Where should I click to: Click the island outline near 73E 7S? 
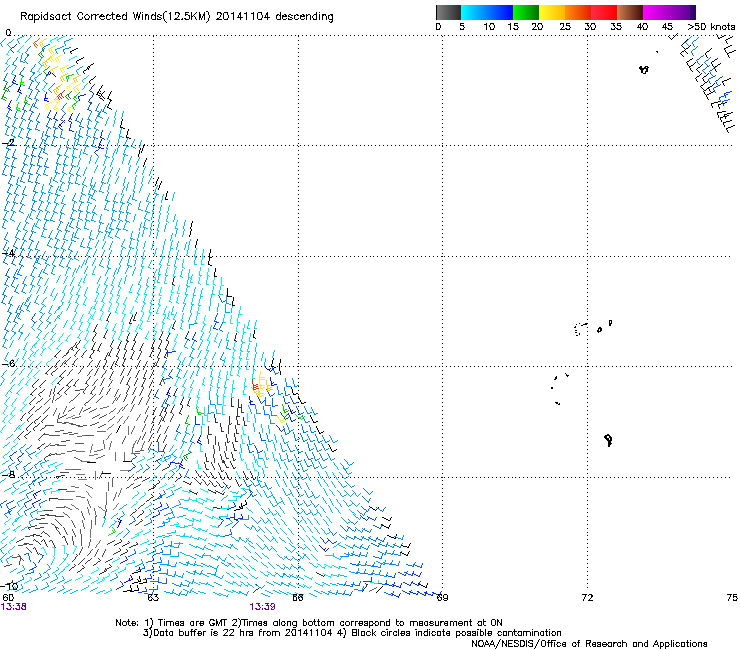(609, 440)
